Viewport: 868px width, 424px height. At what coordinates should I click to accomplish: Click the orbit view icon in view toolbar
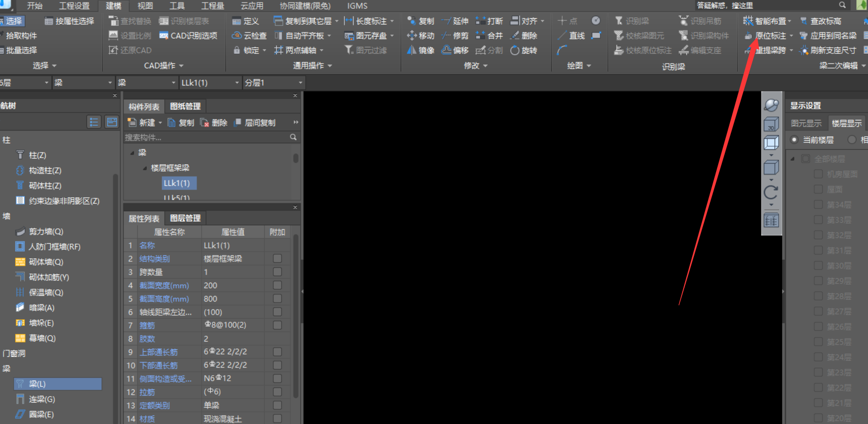771,105
